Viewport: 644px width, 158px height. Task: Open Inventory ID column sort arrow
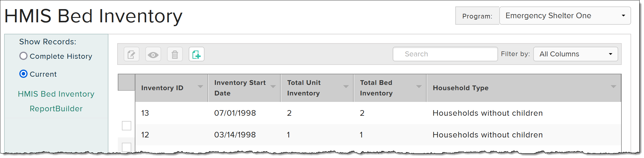click(200, 87)
